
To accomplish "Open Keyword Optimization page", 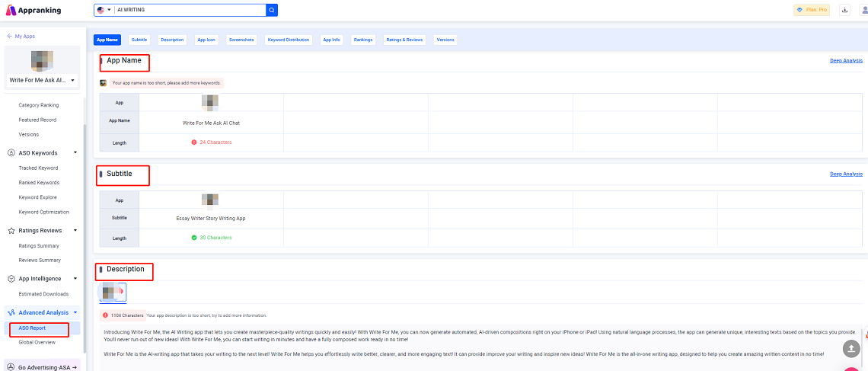I will click(x=43, y=212).
